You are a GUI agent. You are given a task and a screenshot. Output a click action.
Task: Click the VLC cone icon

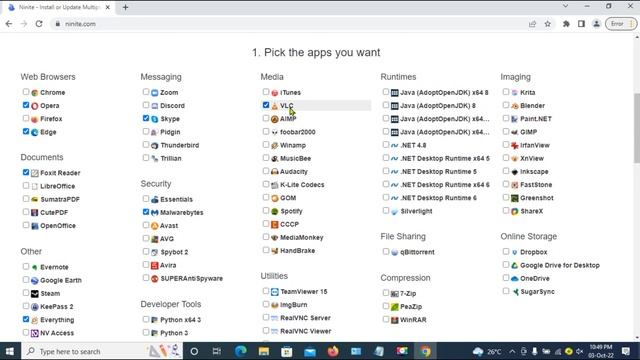pos(275,106)
